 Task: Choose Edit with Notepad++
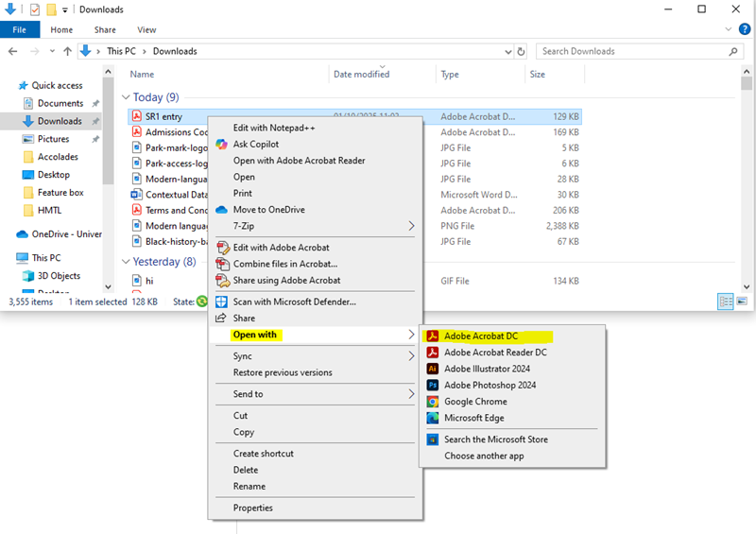[x=274, y=128]
